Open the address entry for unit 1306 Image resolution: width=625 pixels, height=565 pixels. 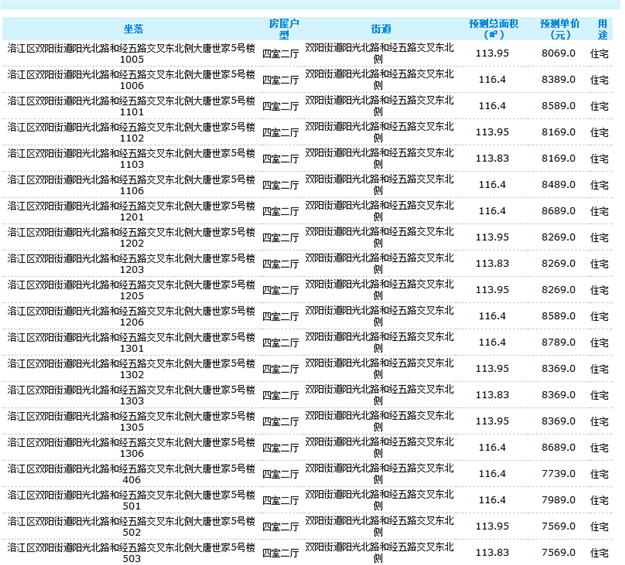132,444
